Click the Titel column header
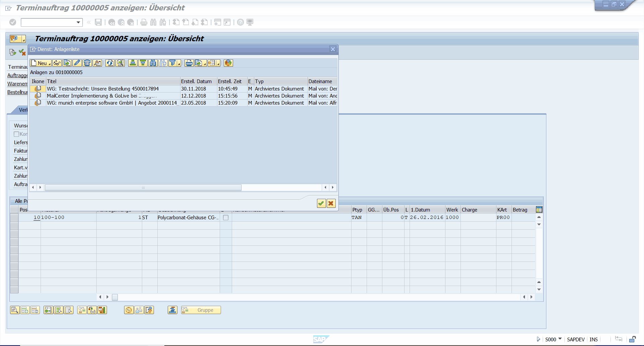644x346 pixels. tap(113, 81)
